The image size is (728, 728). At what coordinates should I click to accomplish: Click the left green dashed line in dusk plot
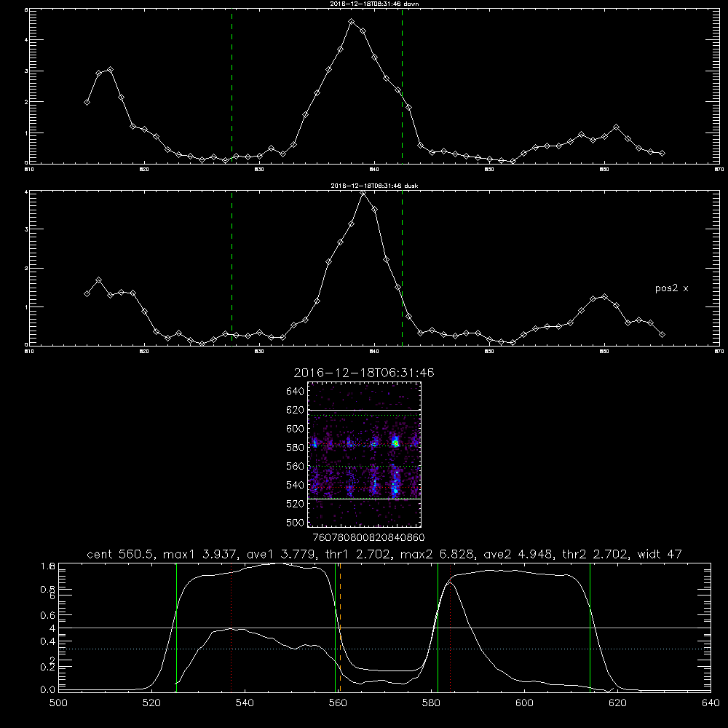tap(232, 269)
